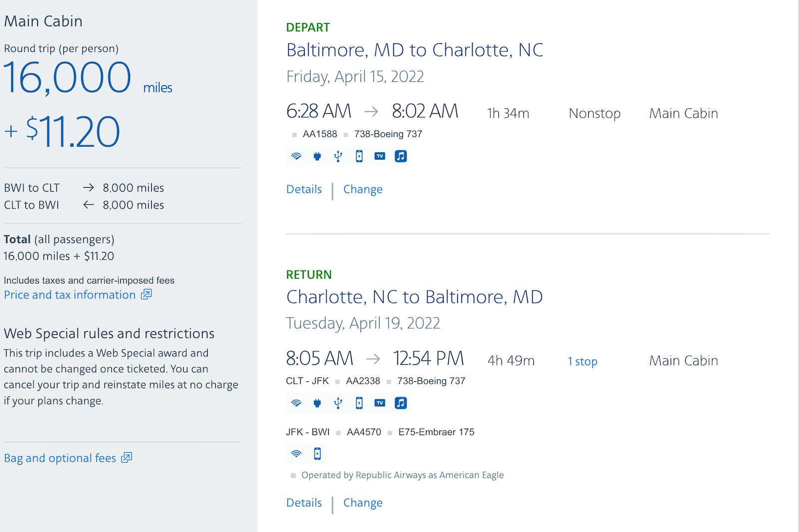This screenshot has width=799, height=532.
Task: Select the music icon for flight AA2338
Action: (x=400, y=403)
